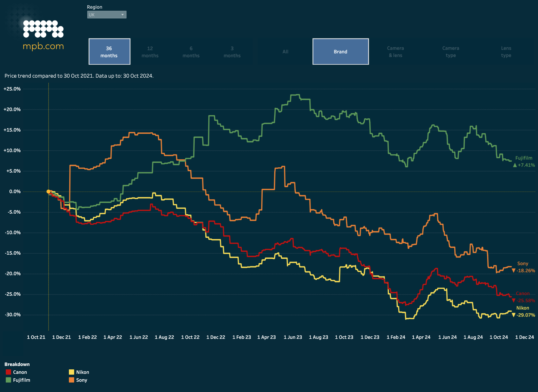Click the 1 Jun 23 axis label

coord(293,337)
